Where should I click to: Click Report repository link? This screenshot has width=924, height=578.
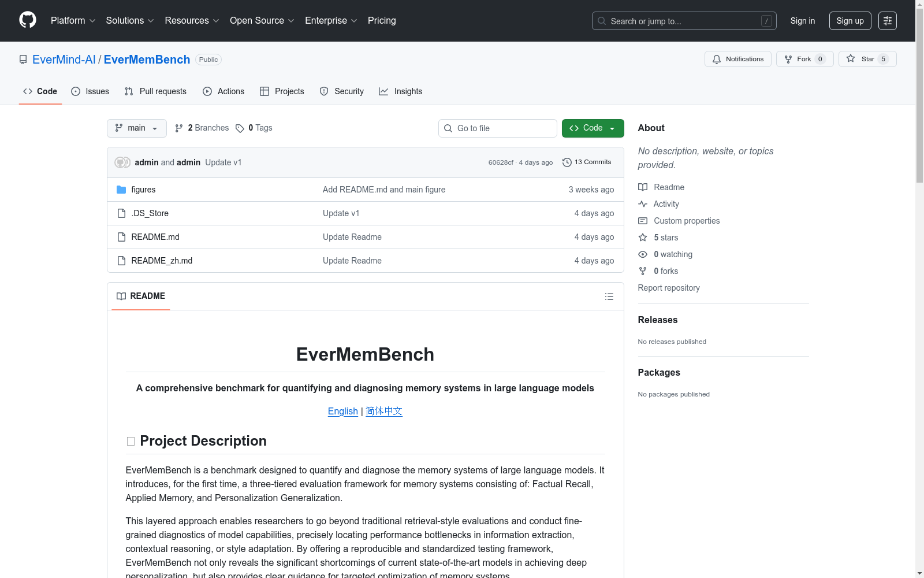(669, 288)
